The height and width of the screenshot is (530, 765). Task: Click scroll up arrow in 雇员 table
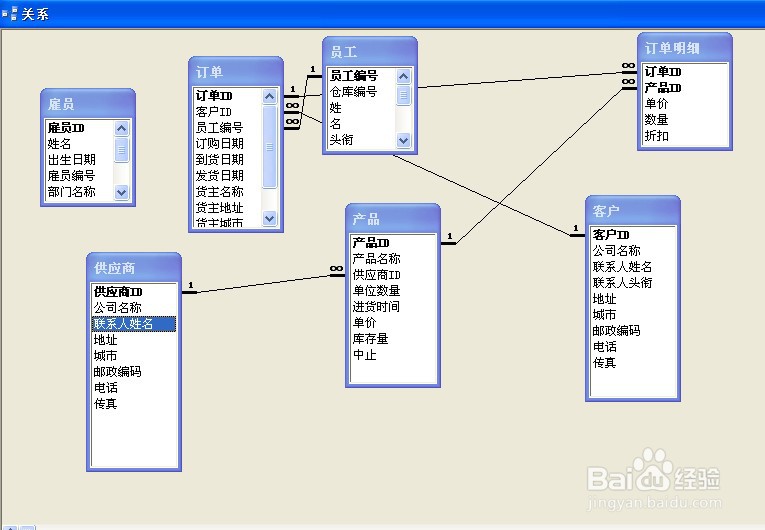pos(121,128)
